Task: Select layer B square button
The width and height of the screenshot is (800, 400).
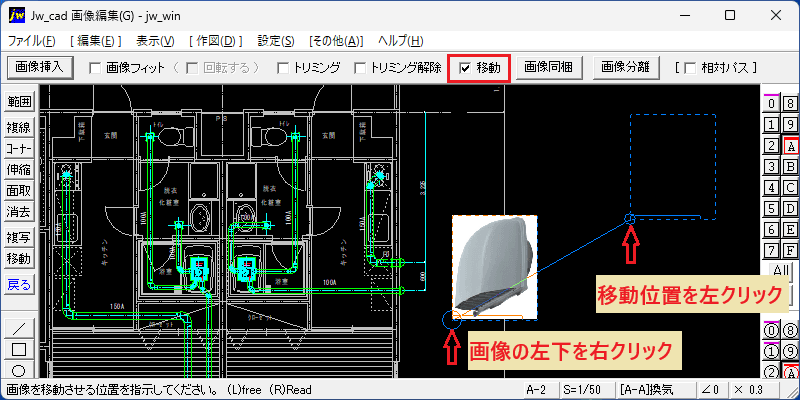Action: pyautogui.click(x=790, y=167)
